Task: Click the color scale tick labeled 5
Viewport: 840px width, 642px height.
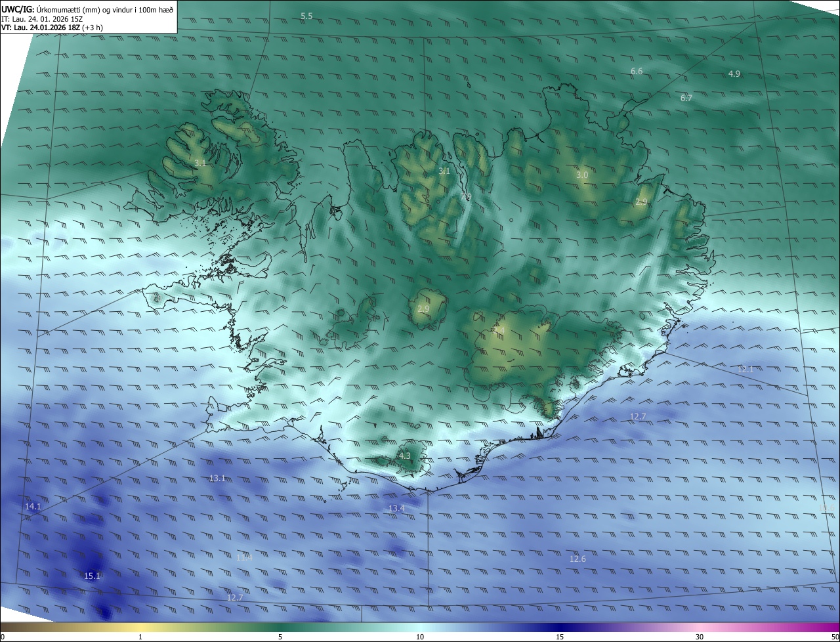Action: coord(280,637)
